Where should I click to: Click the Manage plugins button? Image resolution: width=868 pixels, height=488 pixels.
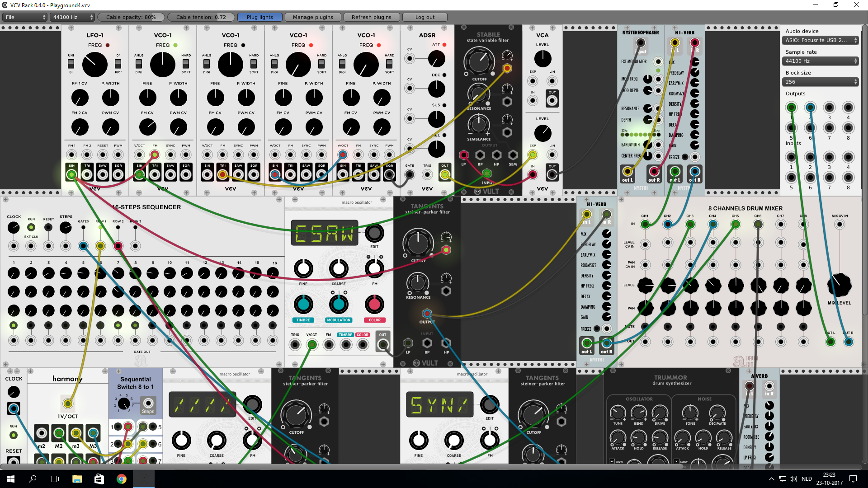click(x=313, y=17)
